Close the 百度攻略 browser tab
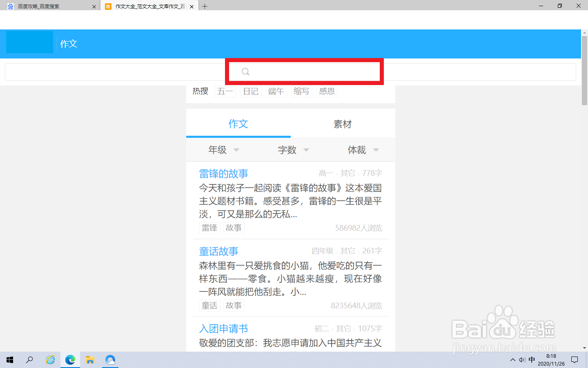588x368 pixels. coord(94,7)
